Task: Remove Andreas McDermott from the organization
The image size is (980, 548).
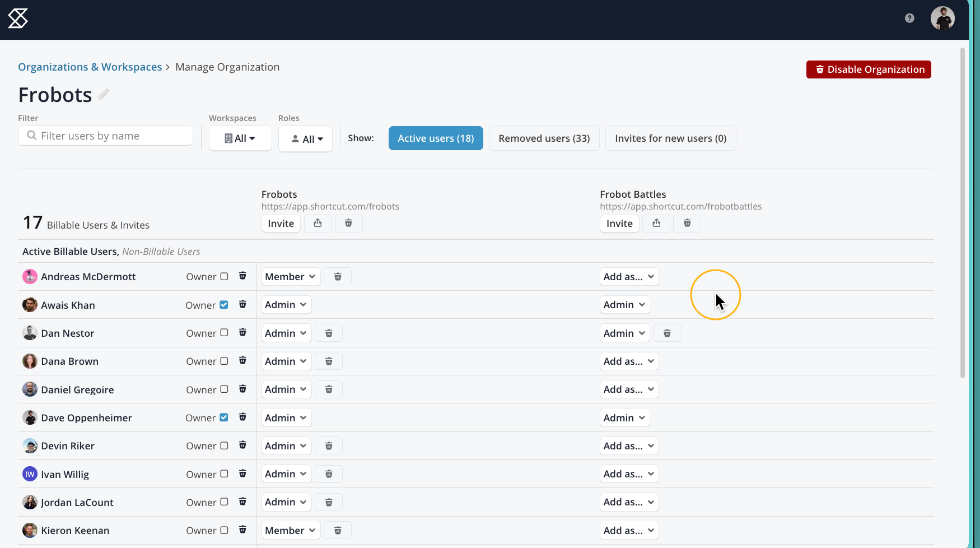Action: [242, 276]
